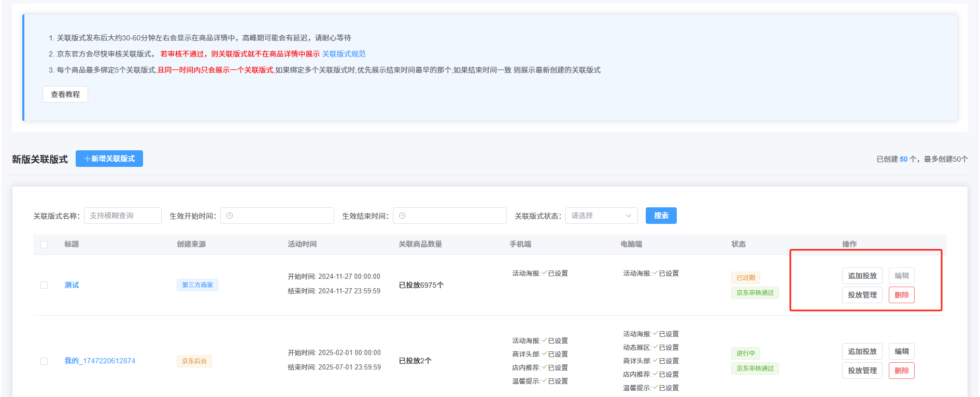Open the 测试 title link
Screen dimensions: 980x397
[72, 285]
